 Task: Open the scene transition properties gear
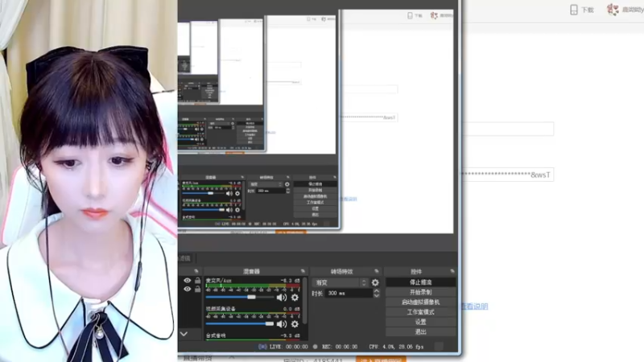[x=375, y=283]
